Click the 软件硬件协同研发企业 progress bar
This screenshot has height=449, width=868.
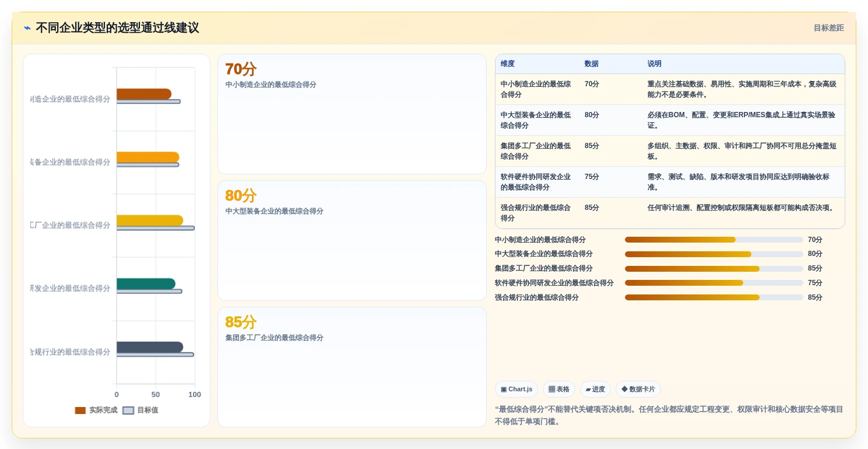click(x=714, y=283)
